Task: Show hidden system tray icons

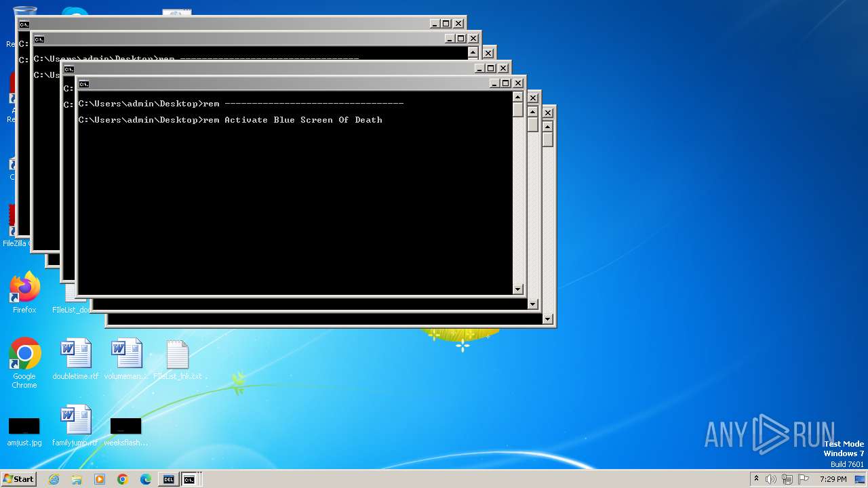Action: (x=757, y=479)
